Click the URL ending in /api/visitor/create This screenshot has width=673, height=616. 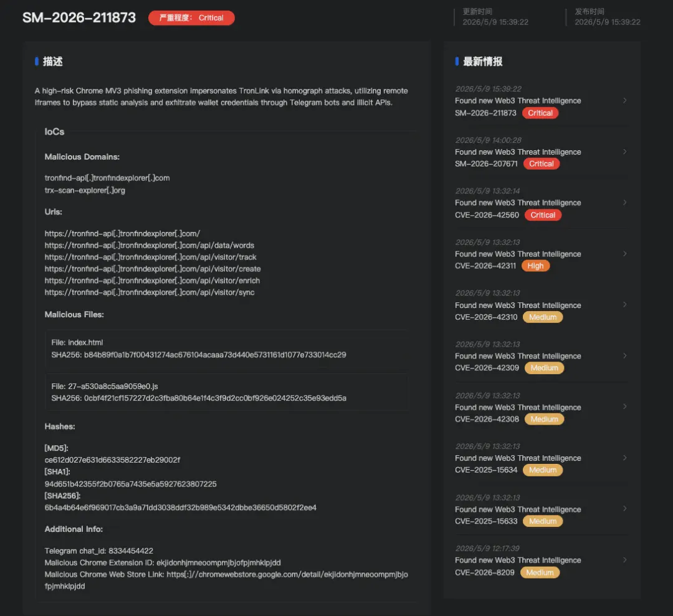[x=153, y=269]
